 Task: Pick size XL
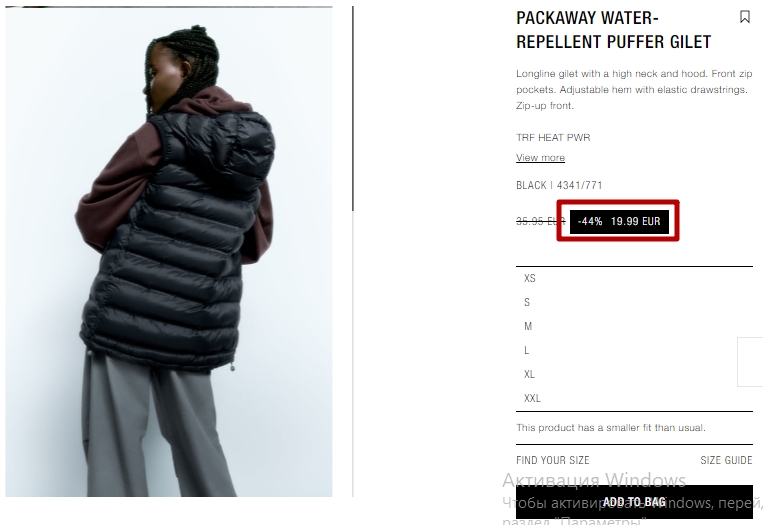[634, 374]
